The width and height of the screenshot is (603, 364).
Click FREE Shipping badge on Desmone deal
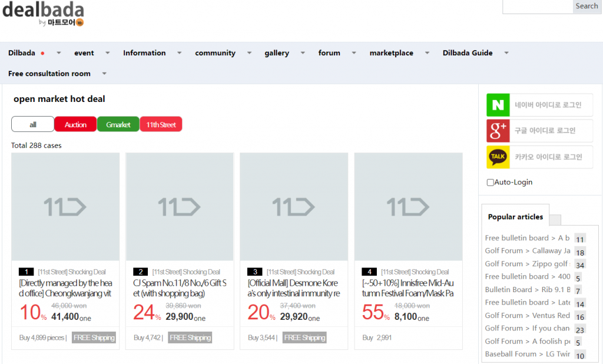[304, 337]
